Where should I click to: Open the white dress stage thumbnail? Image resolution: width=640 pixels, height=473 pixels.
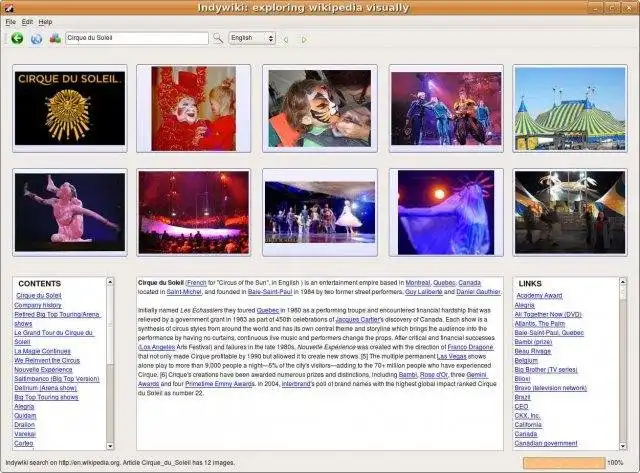click(x=320, y=212)
